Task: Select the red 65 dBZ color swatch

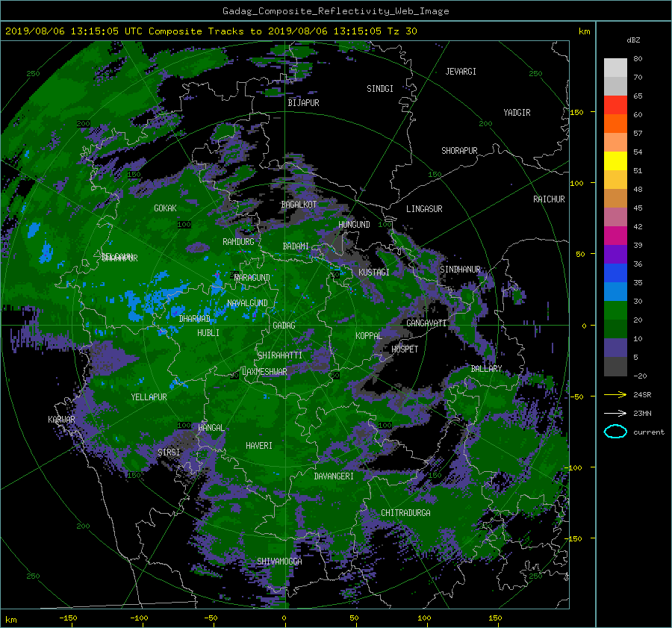Action: (615, 105)
